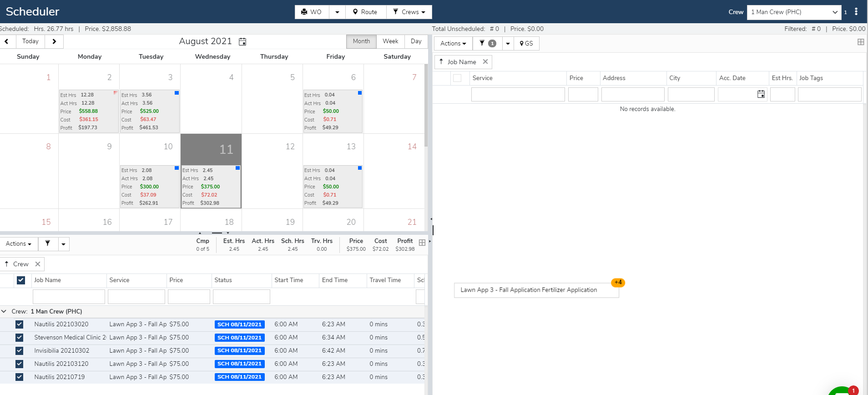Viewport: 868px width, 395px height.
Task: Go to next month arrow
Action: [54, 41]
